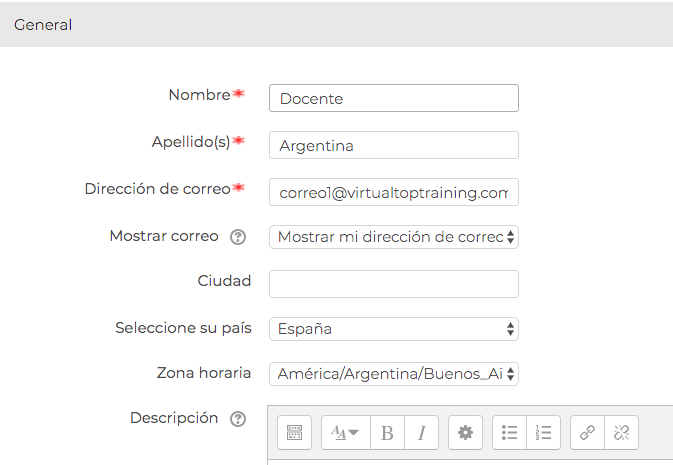Collapse the General section header
Image resolution: width=673 pixels, height=465 pixels.
click(x=43, y=25)
